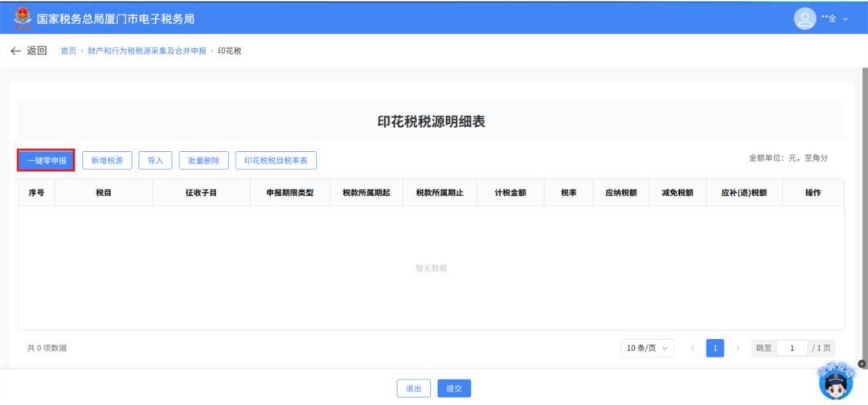Screen dimensions: 868x405
Task: Click the 税率 column header
Action: (x=568, y=193)
